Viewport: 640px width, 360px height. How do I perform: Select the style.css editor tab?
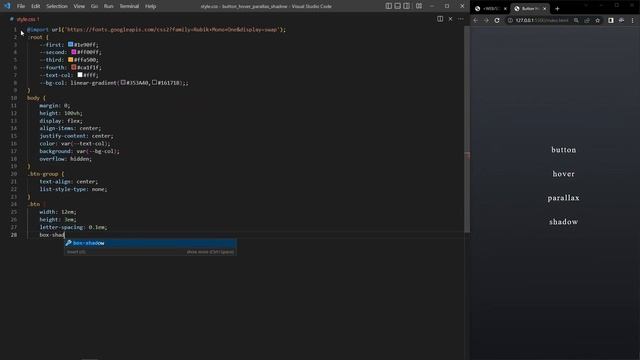click(25, 19)
